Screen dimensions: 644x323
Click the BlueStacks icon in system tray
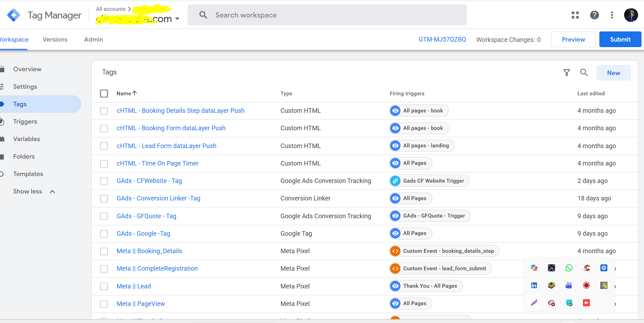point(552,285)
